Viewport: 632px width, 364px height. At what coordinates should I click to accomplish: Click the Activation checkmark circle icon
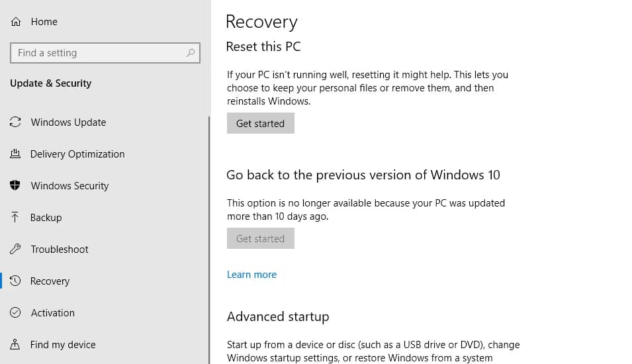tap(15, 313)
